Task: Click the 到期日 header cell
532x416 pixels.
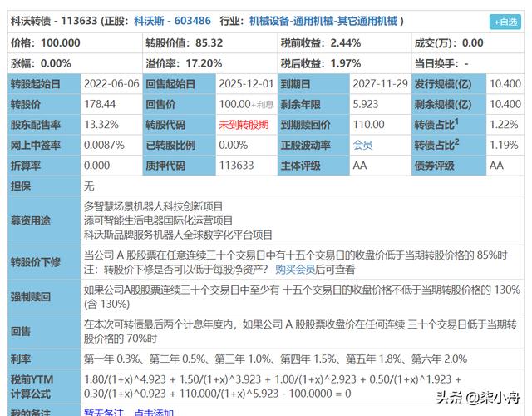Action: [x=313, y=84]
